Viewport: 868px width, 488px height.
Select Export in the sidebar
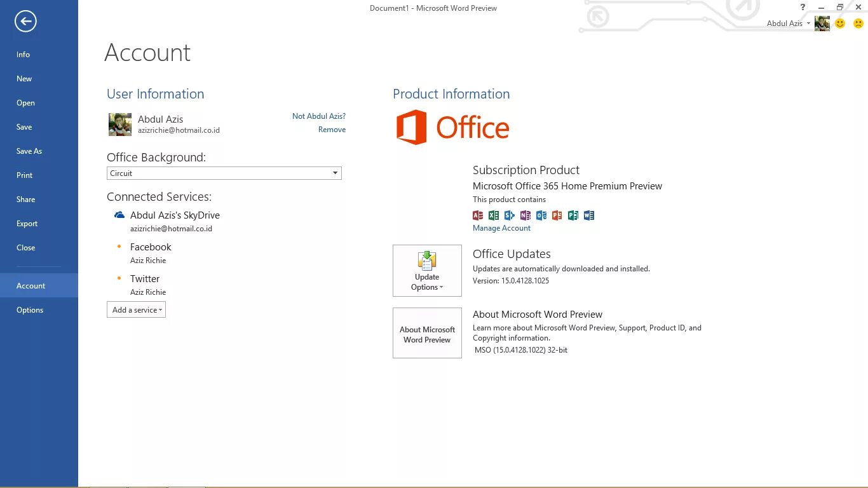pyautogui.click(x=39, y=224)
